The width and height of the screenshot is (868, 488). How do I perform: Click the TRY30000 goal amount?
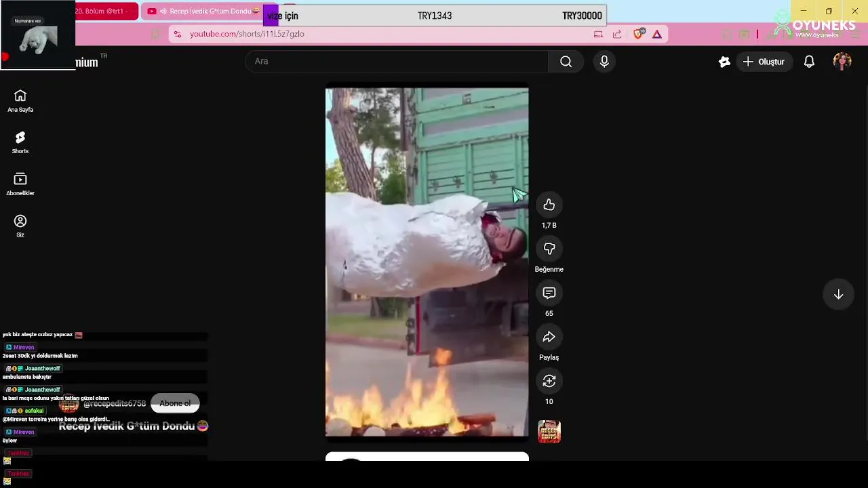[x=582, y=16]
